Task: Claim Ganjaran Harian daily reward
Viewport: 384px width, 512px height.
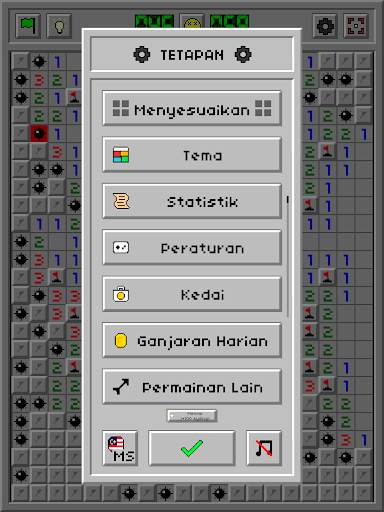Action: [x=192, y=341]
